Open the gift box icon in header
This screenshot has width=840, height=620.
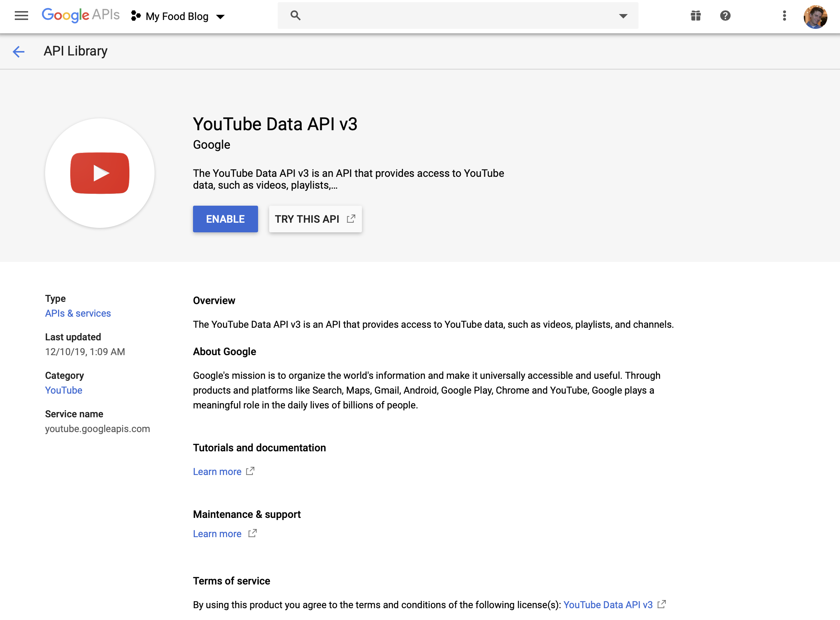696,16
